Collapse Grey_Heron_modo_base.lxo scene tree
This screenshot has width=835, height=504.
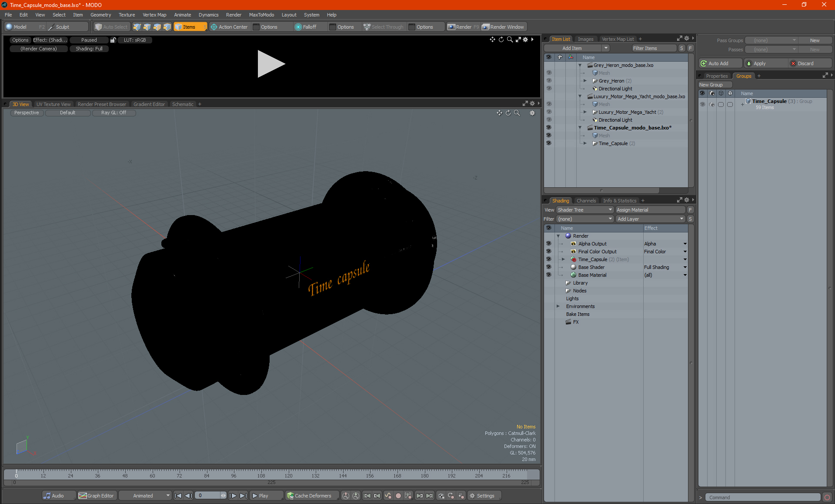pos(580,65)
